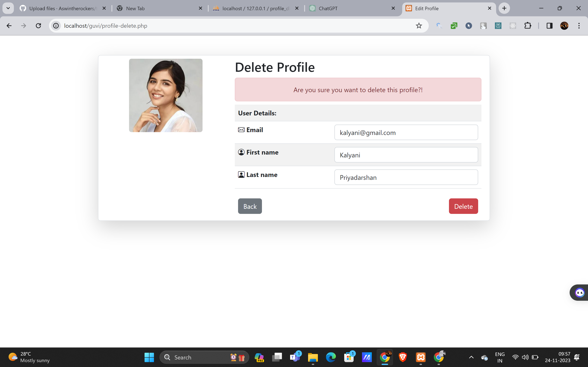The image size is (588, 367).
Task: Open Microsoft Teams from the taskbar
Action: (x=295, y=357)
